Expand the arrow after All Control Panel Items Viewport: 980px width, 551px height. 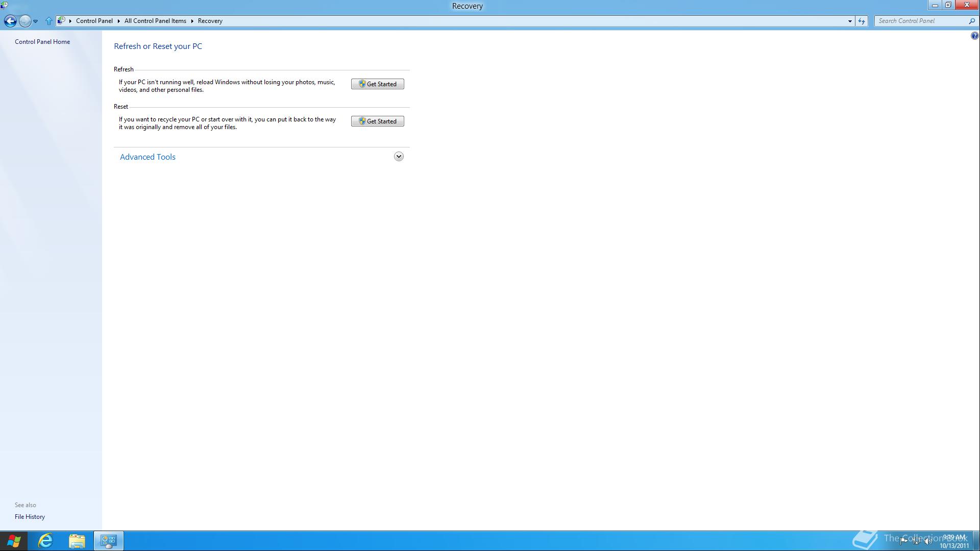192,21
